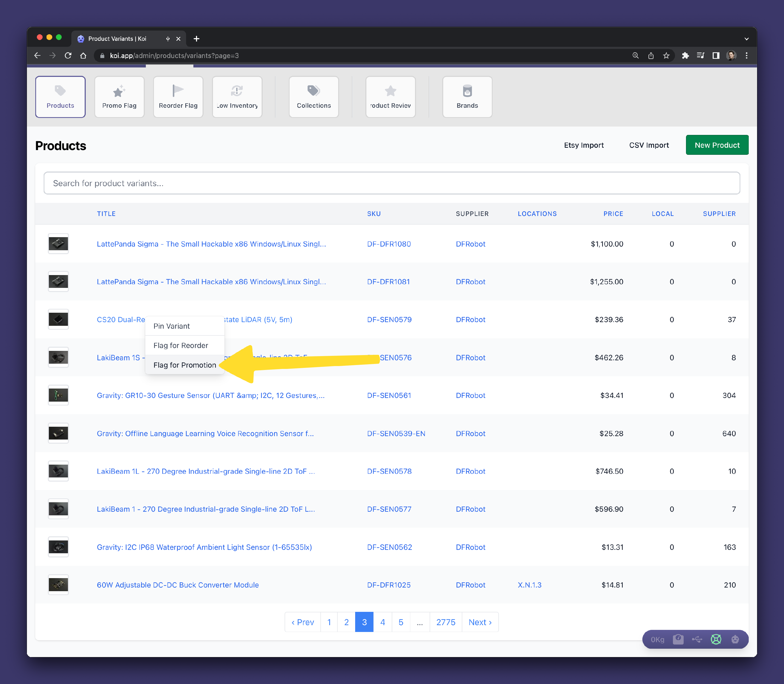
Task: Click the product variants search field
Action: coord(391,183)
